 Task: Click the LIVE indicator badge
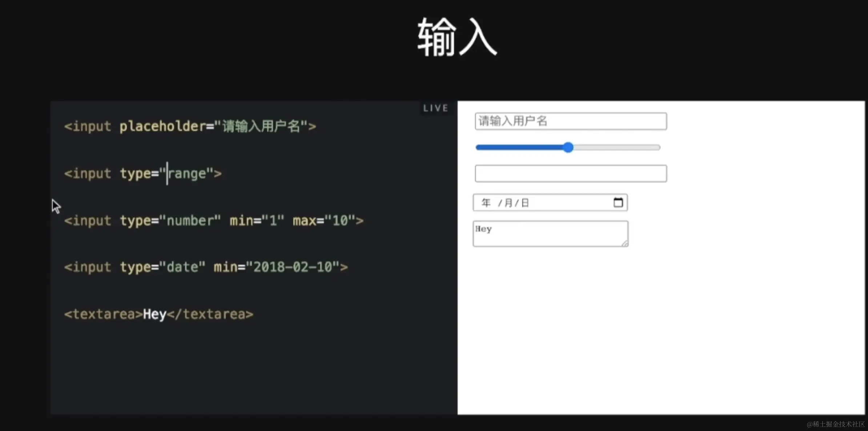pyautogui.click(x=435, y=107)
